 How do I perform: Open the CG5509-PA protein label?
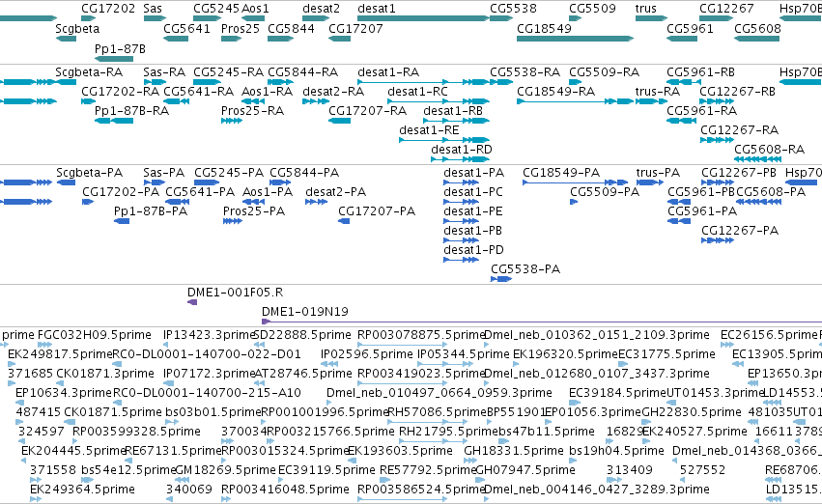pos(605,192)
